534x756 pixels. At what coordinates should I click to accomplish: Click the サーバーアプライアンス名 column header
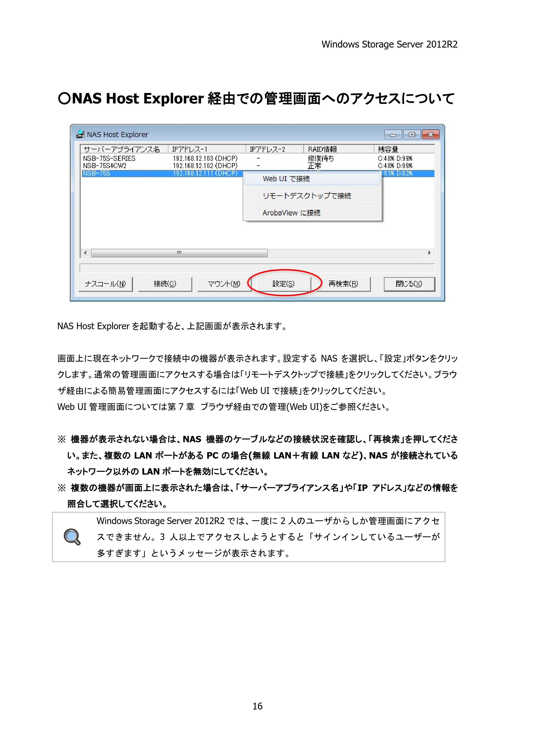point(125,149)
